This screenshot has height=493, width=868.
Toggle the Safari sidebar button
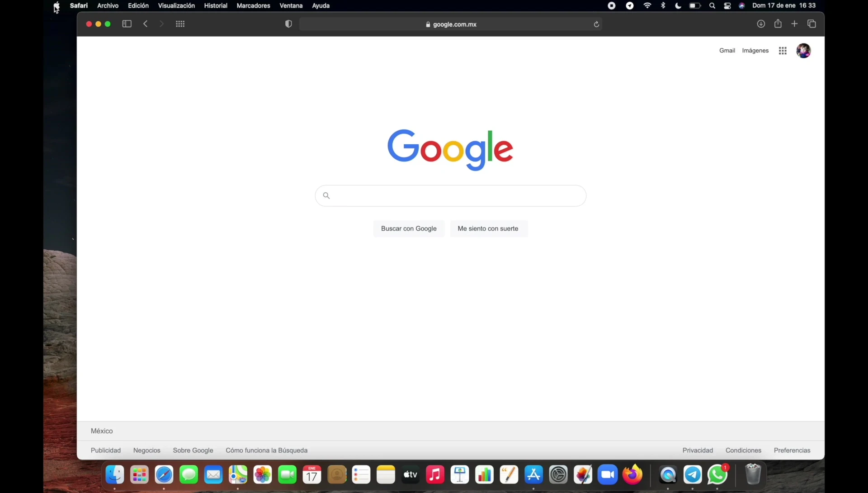point(127,24)
